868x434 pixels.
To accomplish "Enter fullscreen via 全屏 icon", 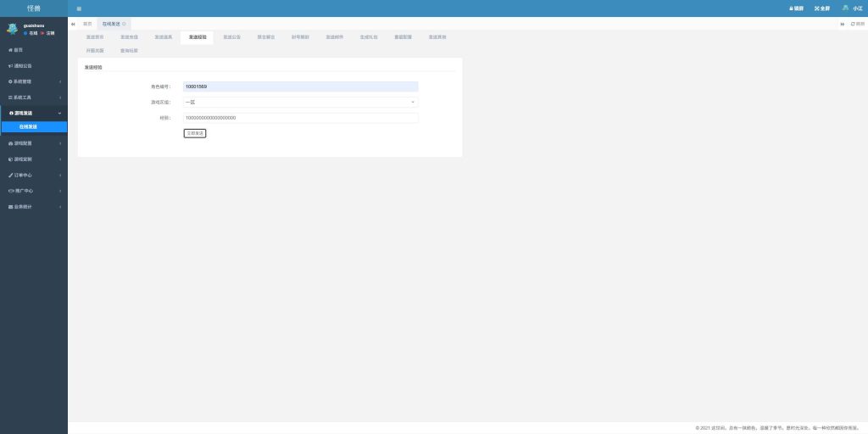I will pyautogui.click(x=821, y=8).
